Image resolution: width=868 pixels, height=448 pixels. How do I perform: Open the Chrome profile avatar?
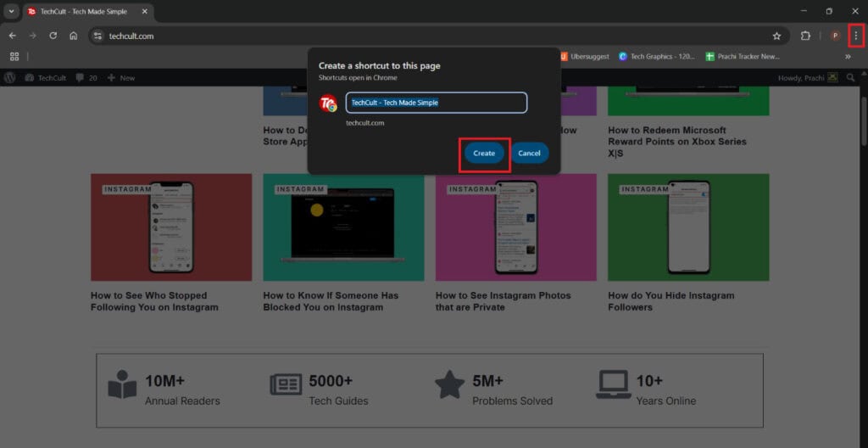tap(835, 36)
